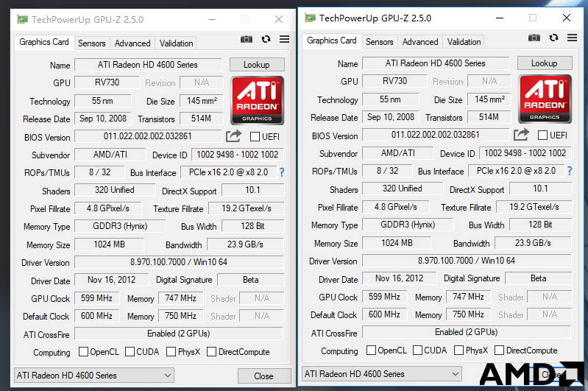Click the BIOS Version field in left window
This screenshot has height=391, width=588.
coord(148,135)
